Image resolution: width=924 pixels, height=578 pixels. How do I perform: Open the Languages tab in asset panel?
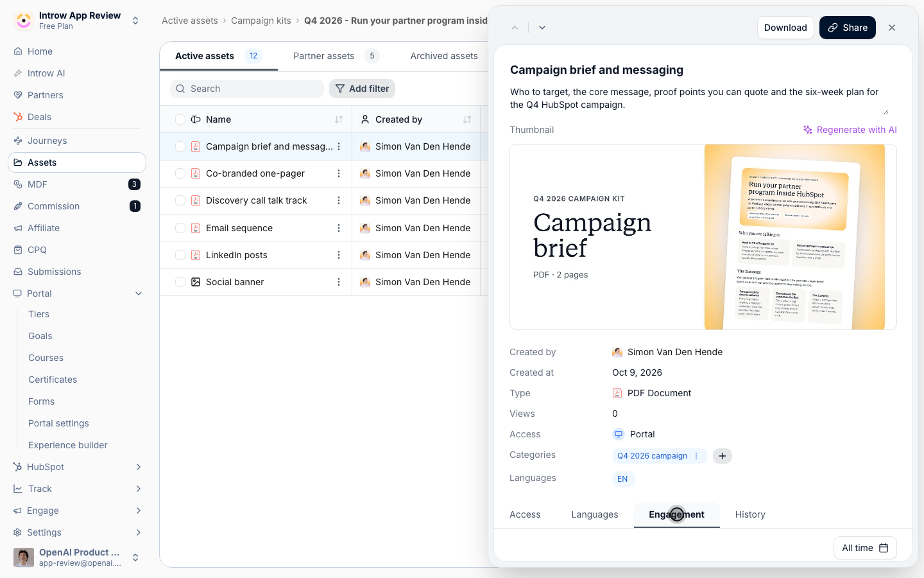coord(595,514)
